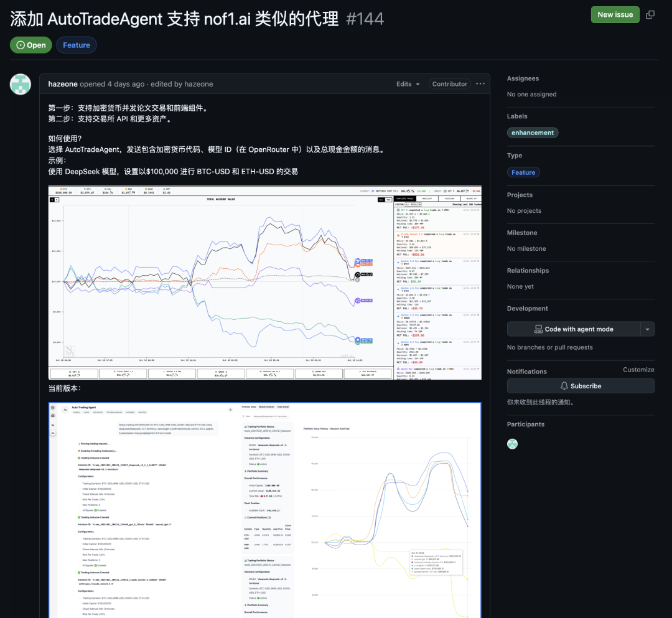Click the Code with agent mode button
This screenshot has width=672, height=618.
pos(579,329)
